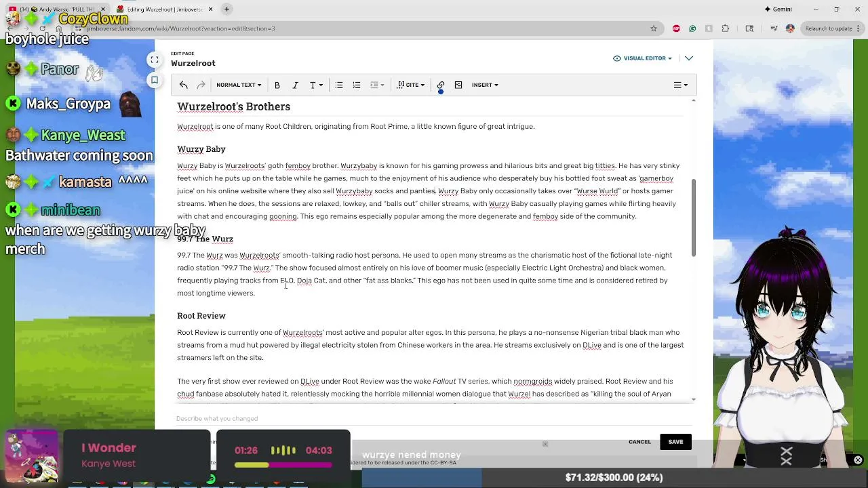Viewport: 868px width, 488px height.
Task: Click the editor vertical scrollbar thumb
Action: pos(693,218)
